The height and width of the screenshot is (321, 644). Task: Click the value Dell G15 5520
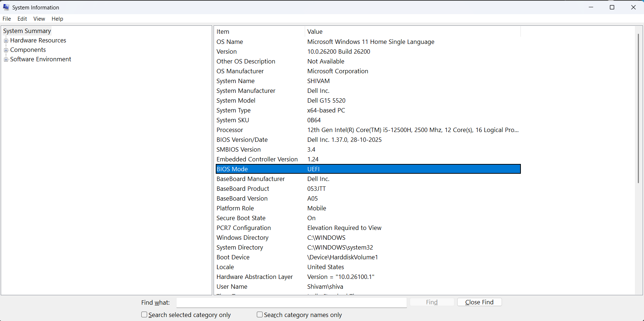coord(326,100)
